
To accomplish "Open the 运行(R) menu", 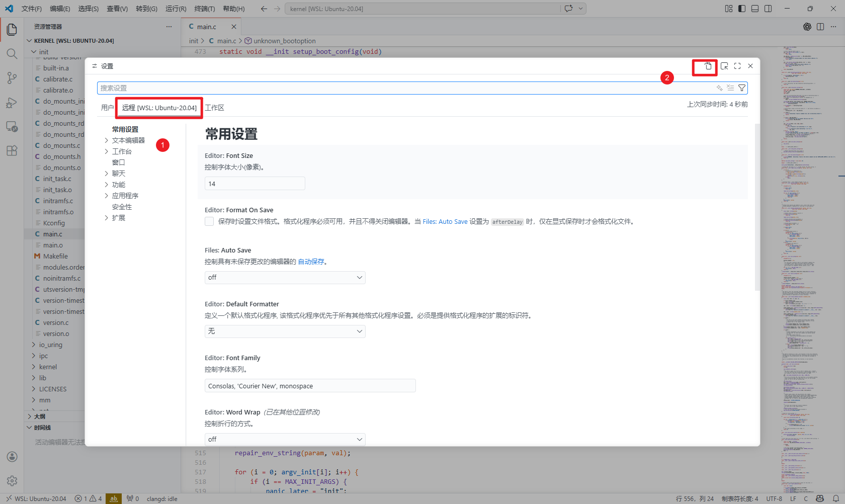I will coord(176,9).
